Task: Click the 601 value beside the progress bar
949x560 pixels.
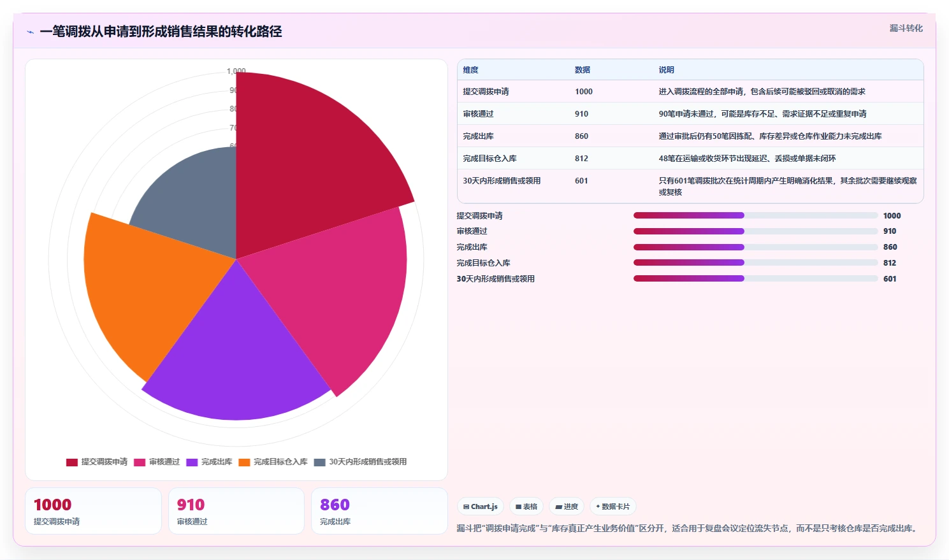Action: pos(890,279)
